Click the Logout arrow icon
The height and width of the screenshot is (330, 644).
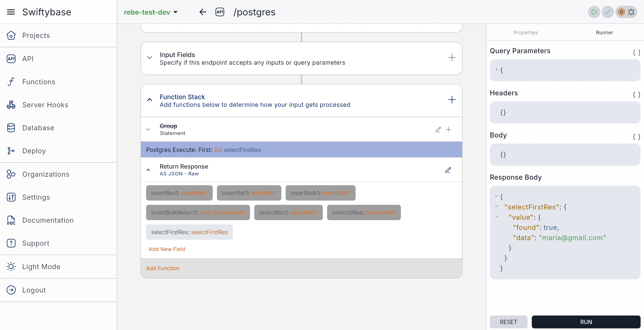(11, 290)
